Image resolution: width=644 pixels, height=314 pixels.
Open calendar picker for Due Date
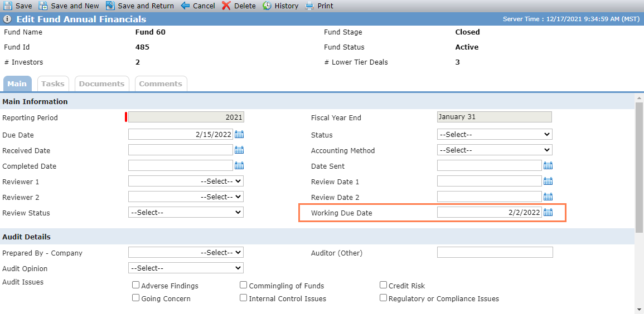239,134
